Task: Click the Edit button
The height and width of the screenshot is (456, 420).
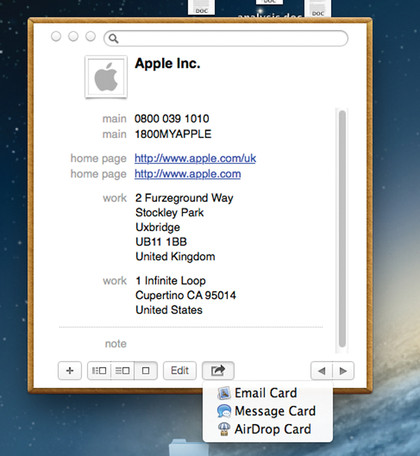Action: point(180,371)
